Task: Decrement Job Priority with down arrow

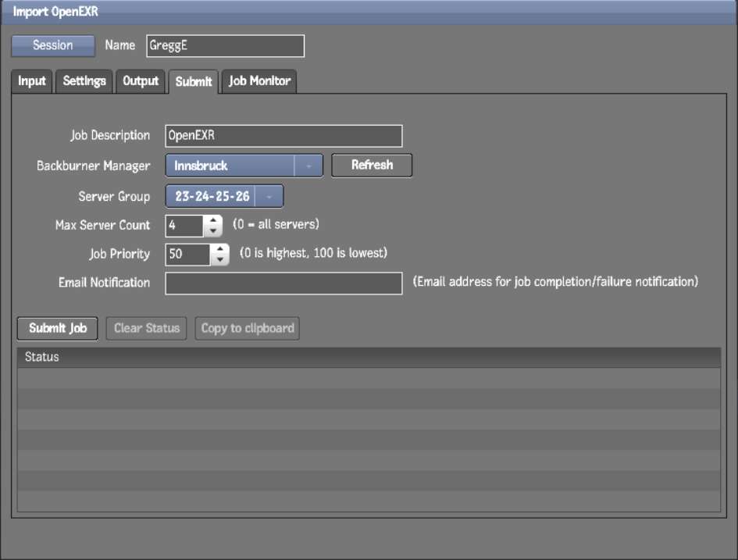Action: (x=220, y=260)
